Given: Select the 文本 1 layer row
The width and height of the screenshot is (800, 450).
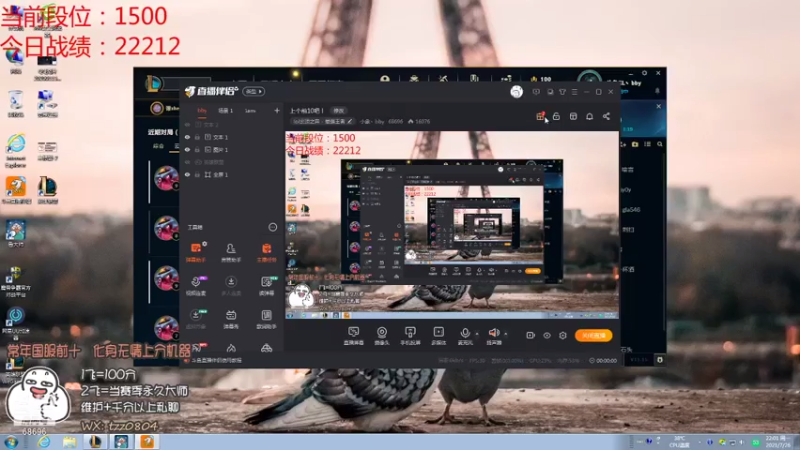Looking at the screenshot, I should (232, 137).
